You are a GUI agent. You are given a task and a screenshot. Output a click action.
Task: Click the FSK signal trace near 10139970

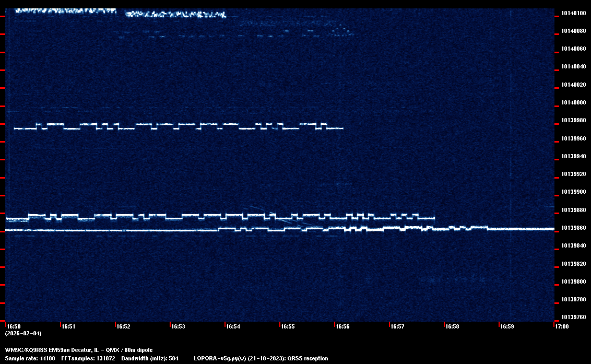[178, 126]
